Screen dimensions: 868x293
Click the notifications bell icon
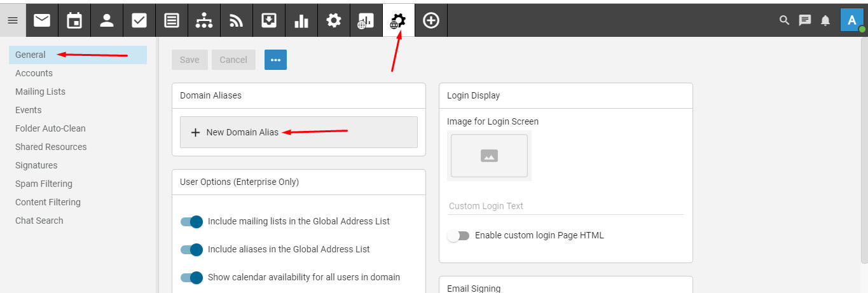coord(825,20)
